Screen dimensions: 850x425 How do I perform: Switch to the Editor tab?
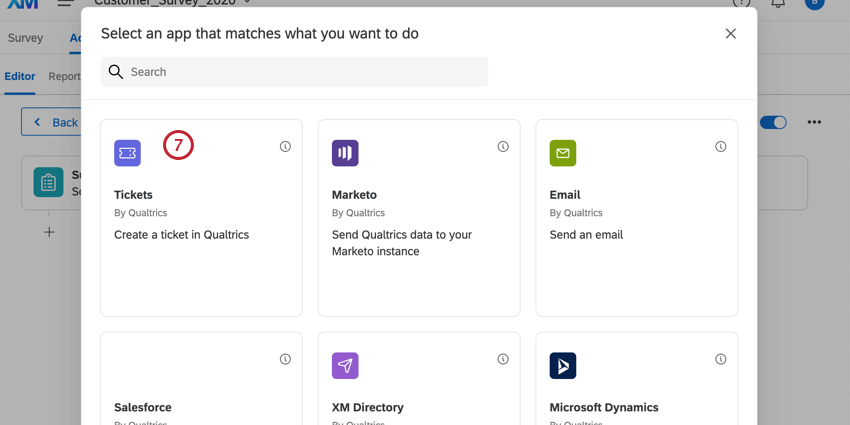[x=20, y=76]
